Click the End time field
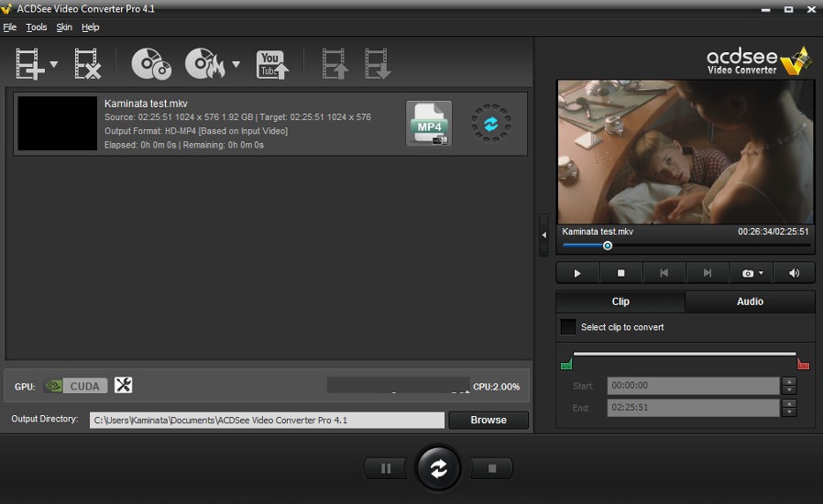 [x=693, y=408]
